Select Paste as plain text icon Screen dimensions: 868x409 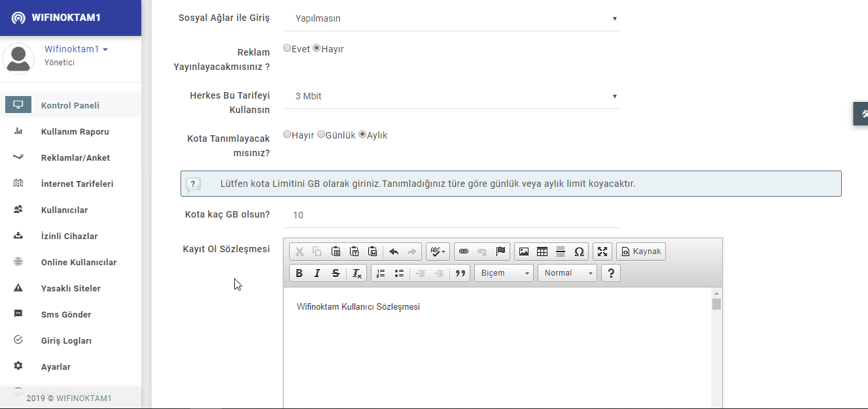click(x=354, y=252)
